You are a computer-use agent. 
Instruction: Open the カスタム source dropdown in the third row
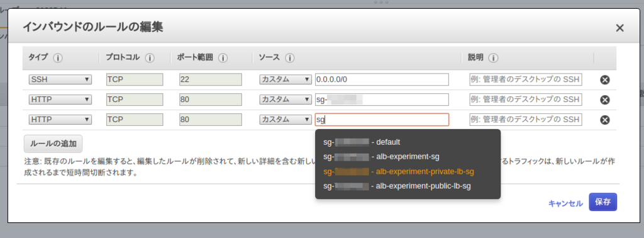coord(286,120)
